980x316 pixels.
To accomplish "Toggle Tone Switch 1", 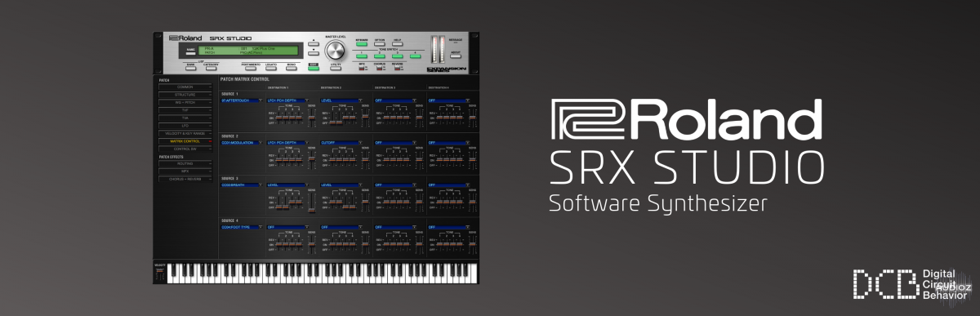I will pyautogui.click(x=362, y=56).
